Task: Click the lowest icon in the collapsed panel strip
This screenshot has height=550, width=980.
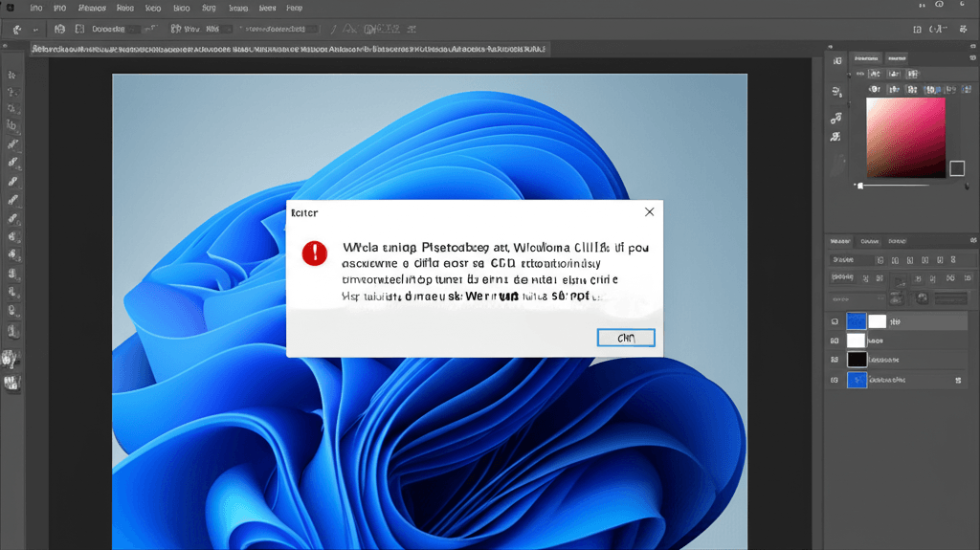Action: tap(835, 137)
